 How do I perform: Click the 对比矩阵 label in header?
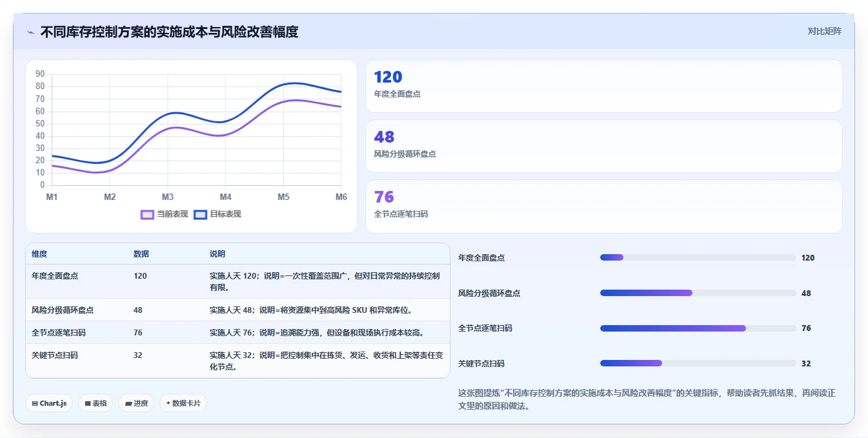coord(824,31)
